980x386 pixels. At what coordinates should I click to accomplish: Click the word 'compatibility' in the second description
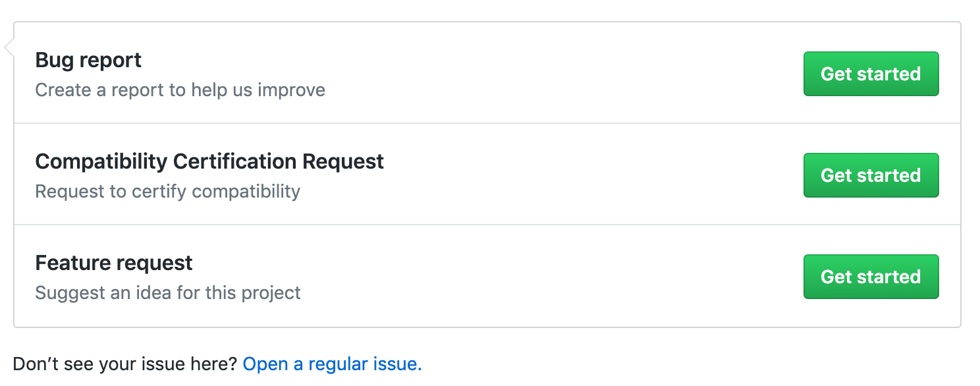click(x=243, y=191)
